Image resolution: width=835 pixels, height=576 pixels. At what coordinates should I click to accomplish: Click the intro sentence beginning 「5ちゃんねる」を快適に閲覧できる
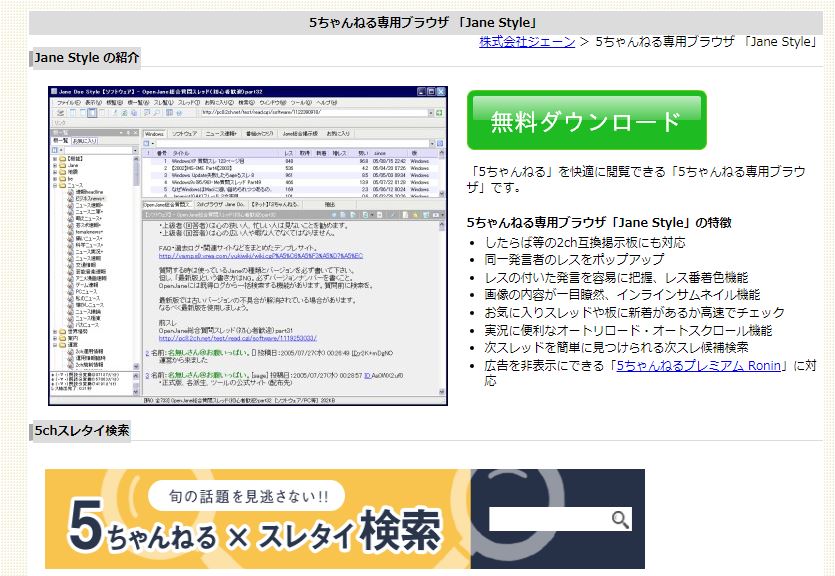(x=636, y=179)
